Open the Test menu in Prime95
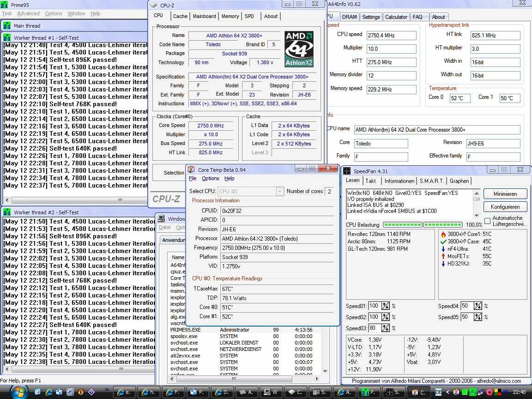 point(7,13)
